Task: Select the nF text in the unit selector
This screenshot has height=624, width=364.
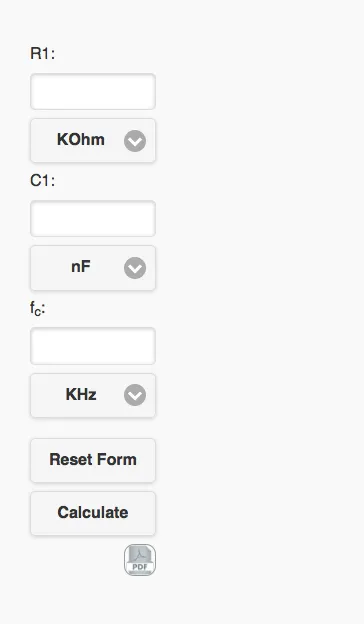Action: pyautogui.click(x=81, y=267)
